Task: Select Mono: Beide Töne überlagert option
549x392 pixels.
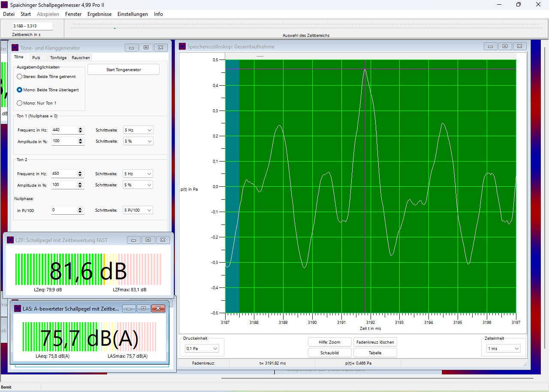Action: click(19, 90)
